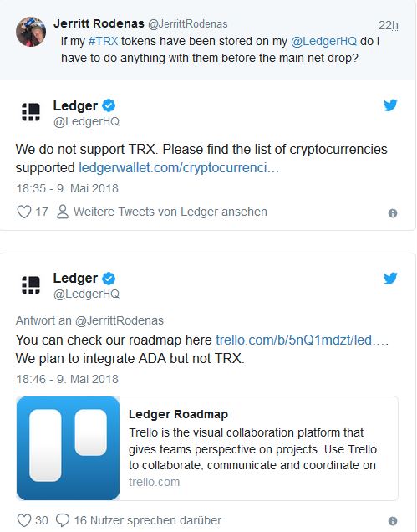The image size is (417, 532).
Task: Open speech bubble reply icon on roadmap tweet
Action: pos(63,520)
